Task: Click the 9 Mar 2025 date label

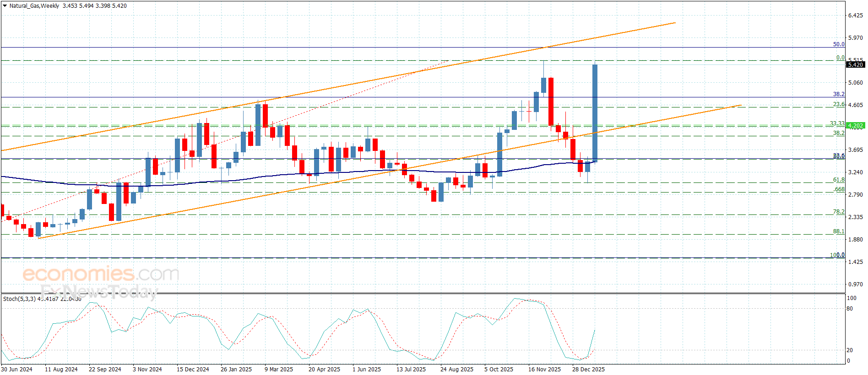Action: (279, 370)
